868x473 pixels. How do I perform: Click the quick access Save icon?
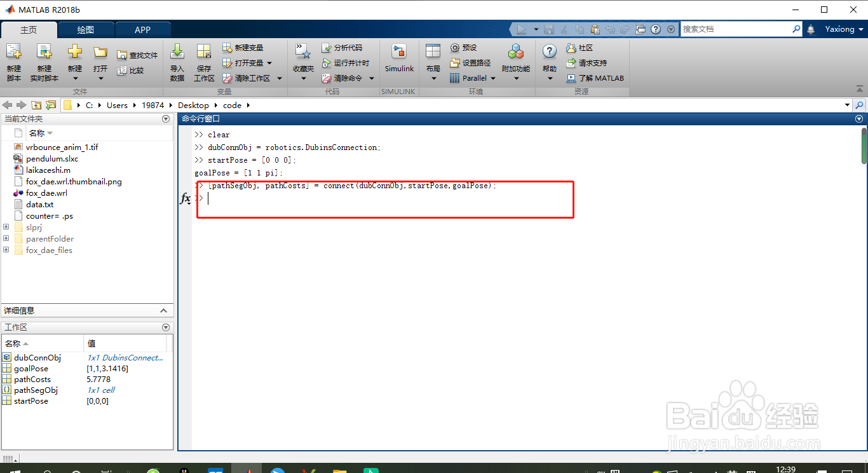[549, 29]
